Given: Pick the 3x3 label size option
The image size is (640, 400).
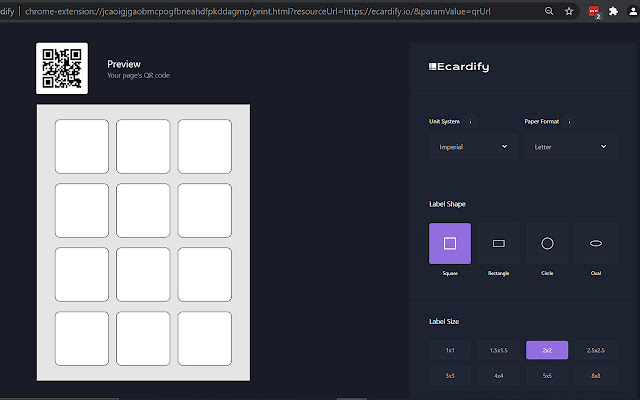Looking at the screenshot, I should (450, 376).
